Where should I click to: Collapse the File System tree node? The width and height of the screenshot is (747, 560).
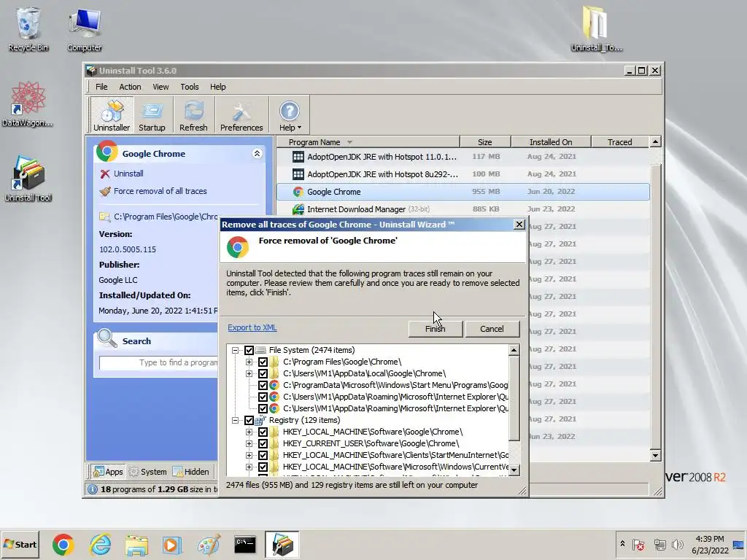click(235, 350)
